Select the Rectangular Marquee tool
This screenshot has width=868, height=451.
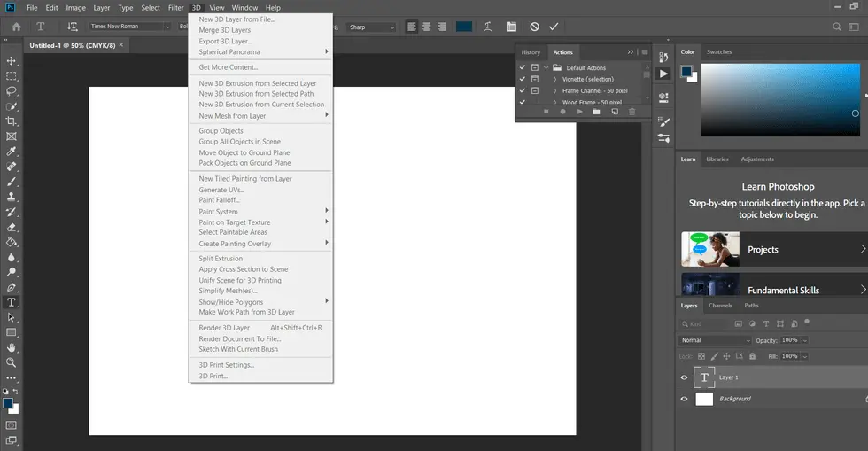pyautogui.click(x=11, y=76)
